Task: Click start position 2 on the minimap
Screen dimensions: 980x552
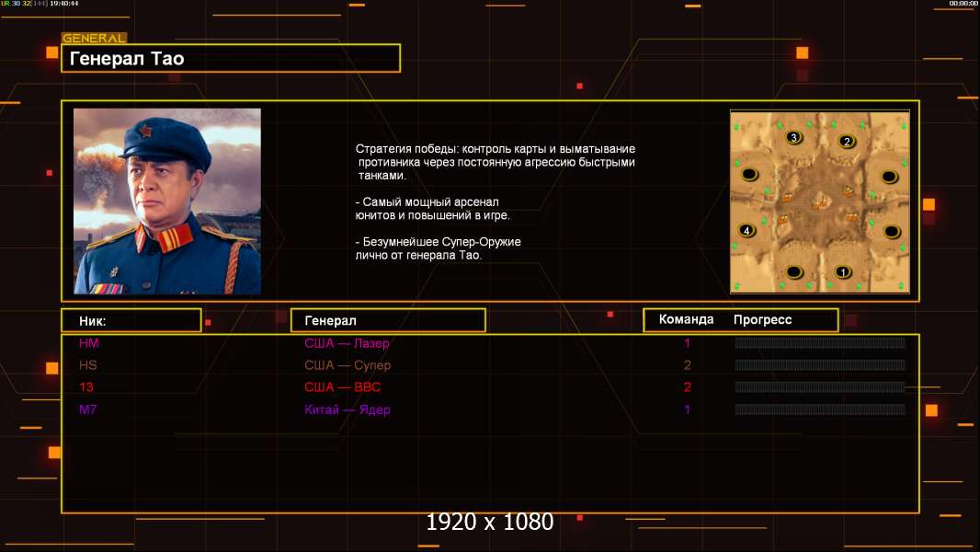Action: click(x=847, y=142)
